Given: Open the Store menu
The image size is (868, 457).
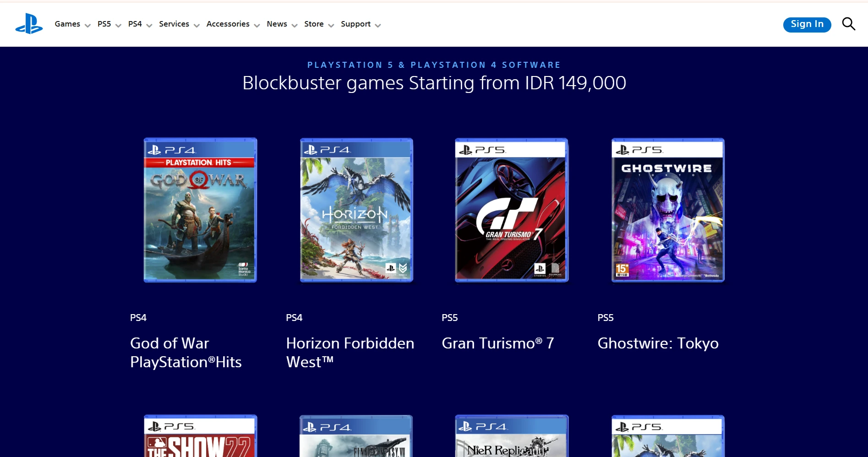Looking at the screenshot, I should [314, 24].
